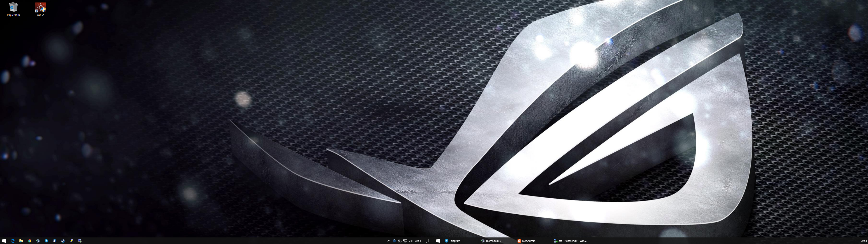Viewport: 868px width, 244px height.
Task: Open Thunderbird mail icon in taskbar
Action: coord(54,241)
